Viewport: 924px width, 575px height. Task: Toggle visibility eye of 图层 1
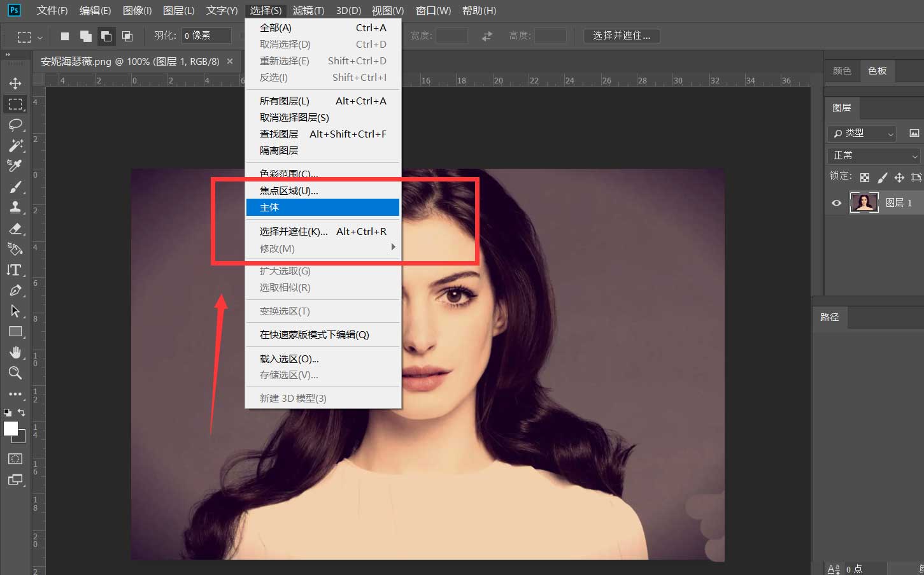point(837,203)
